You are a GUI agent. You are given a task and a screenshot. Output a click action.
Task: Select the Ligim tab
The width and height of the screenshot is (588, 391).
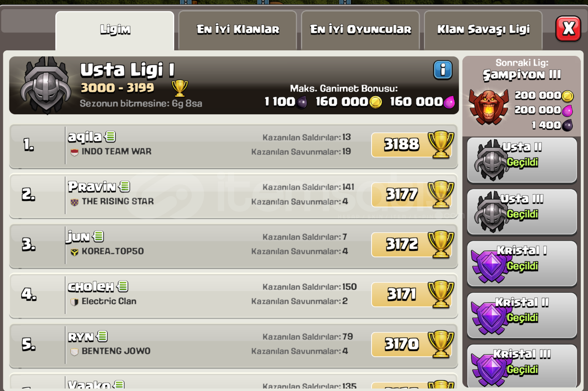tap(115, 30)
